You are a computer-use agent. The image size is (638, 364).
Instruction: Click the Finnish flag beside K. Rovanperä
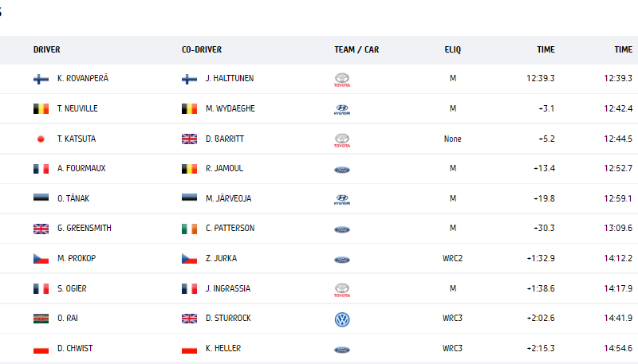pyautogui.click(x=41, y=79)
